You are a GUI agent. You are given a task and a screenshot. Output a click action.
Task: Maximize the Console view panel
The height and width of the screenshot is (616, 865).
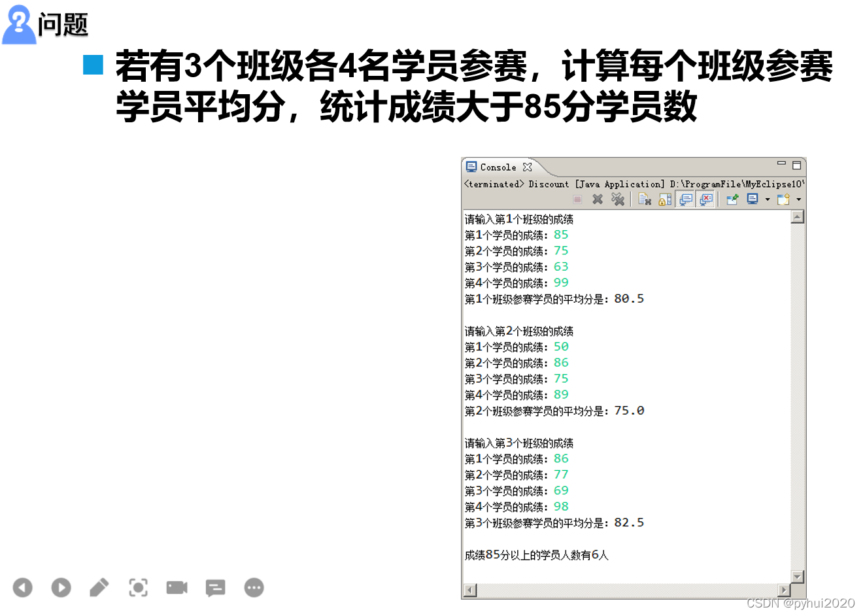point(796,165)
